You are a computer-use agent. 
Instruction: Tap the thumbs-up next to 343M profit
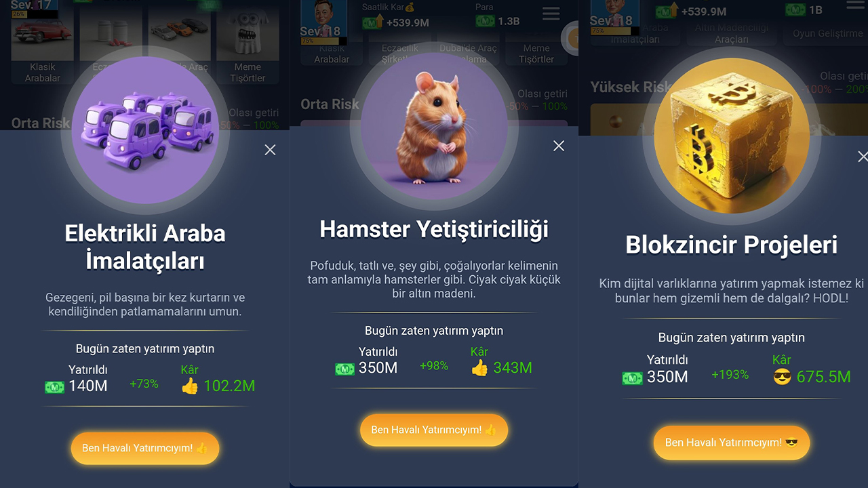coord(479,368)
